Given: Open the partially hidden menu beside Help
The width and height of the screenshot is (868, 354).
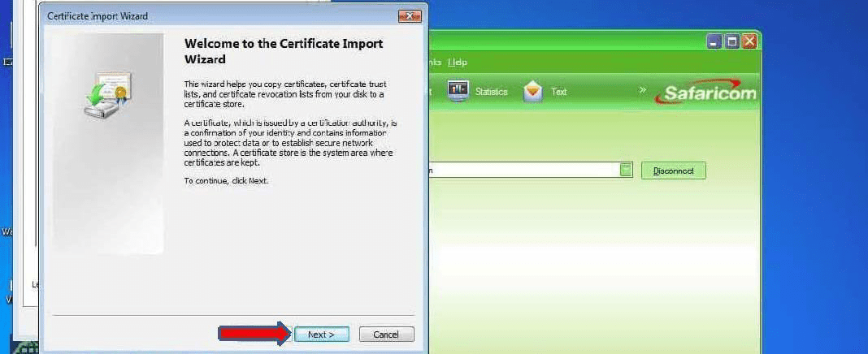Looking at the screenshot, I should [435, 62].
